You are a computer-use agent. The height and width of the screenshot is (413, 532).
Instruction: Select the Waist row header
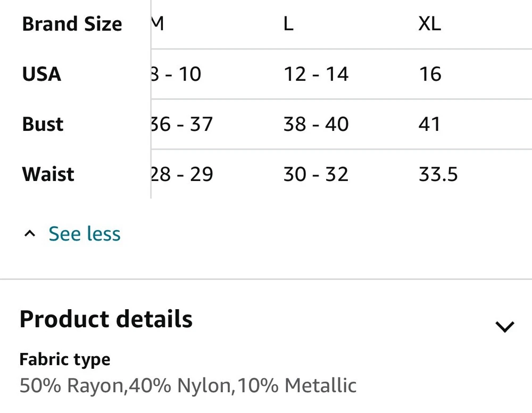pos(48,174)
